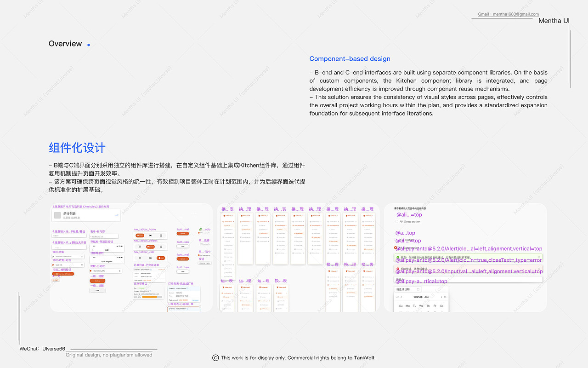Go to next year in date picker
Image resolution: width=588 pixels, height=368 pixels.
[445, 297]
